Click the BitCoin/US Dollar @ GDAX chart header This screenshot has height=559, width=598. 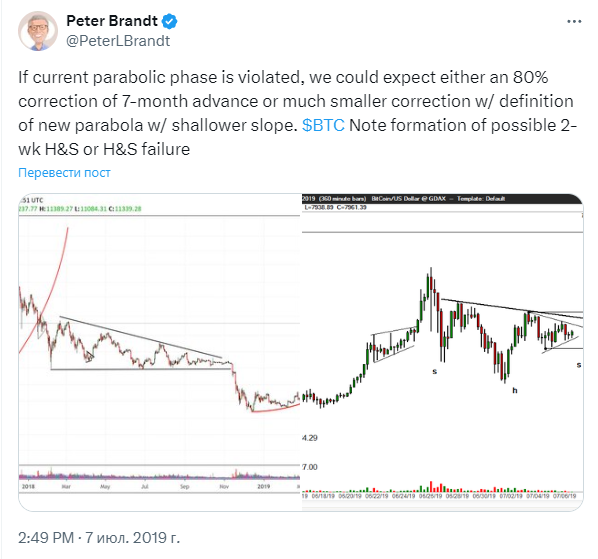(x=408, y=198)
